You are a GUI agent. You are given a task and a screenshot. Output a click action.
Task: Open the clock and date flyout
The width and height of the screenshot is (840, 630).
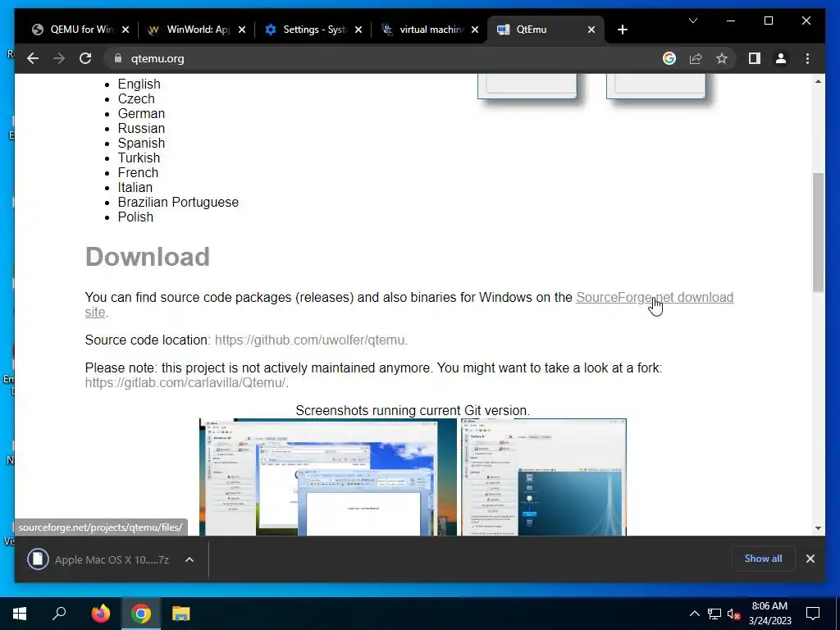[x=769, y=614]
